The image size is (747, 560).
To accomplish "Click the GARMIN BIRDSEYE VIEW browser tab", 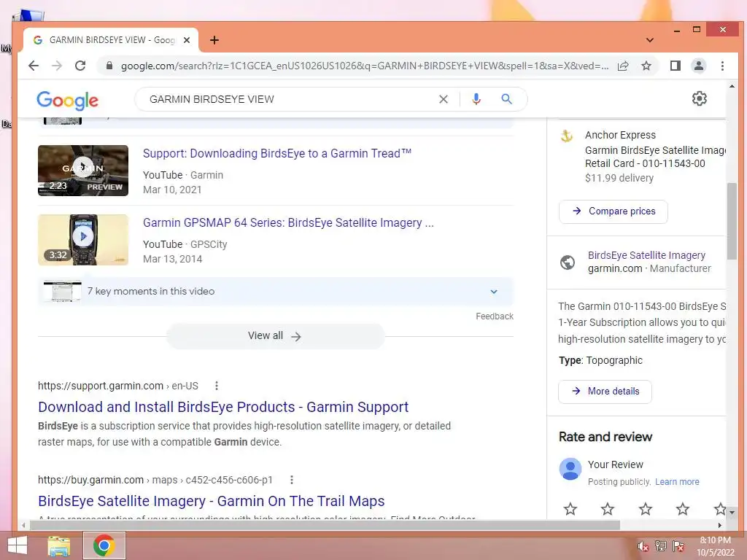I will (x=111, y=40).
